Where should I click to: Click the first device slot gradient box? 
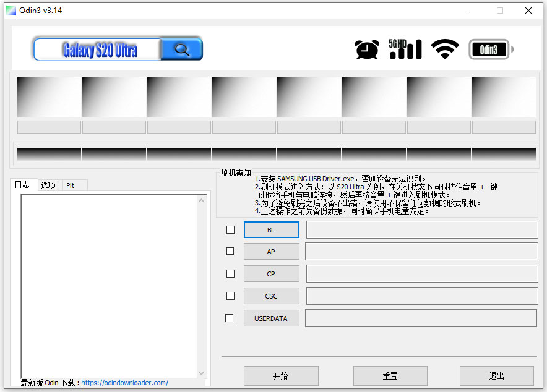pos(49,97)
